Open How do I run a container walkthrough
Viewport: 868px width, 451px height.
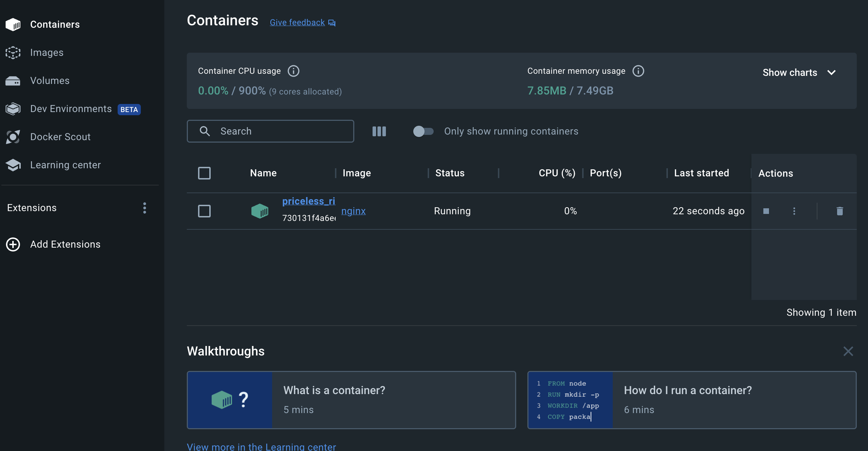[692, 400]
